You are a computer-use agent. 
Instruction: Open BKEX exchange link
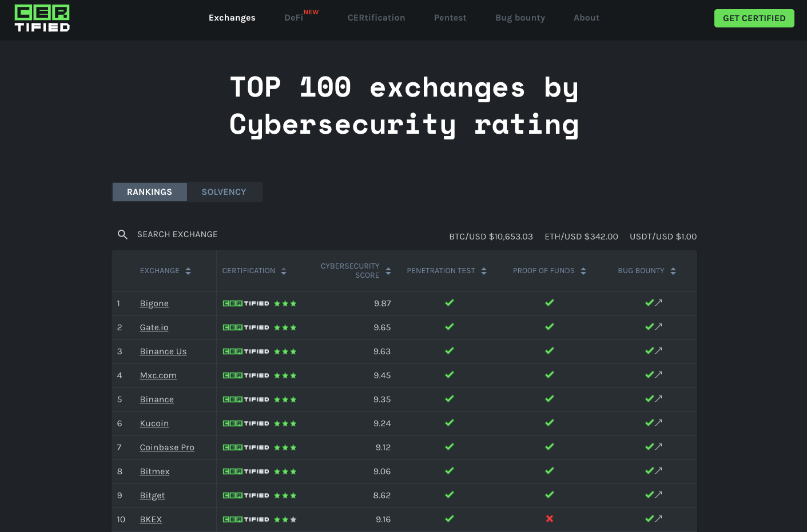(151, 519)
